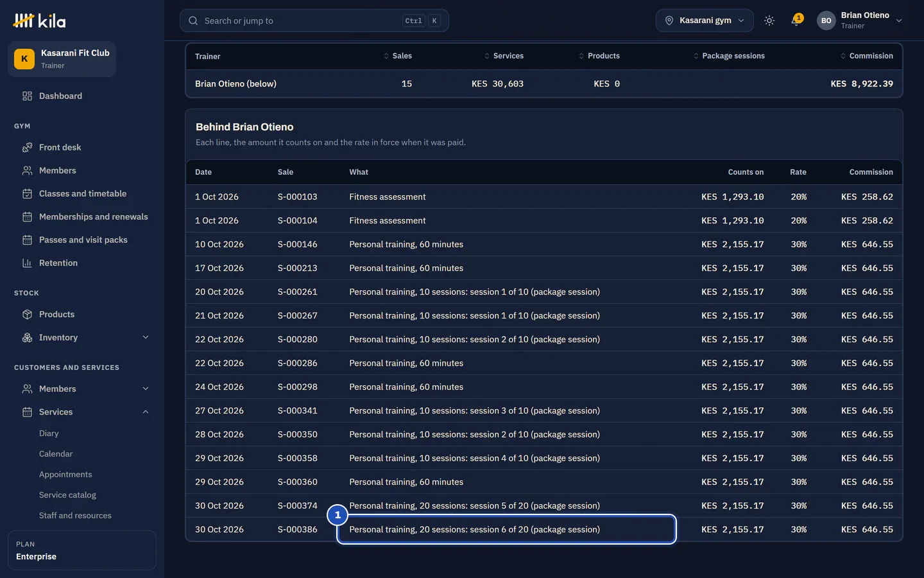Viewport: 924px width, 578px height.
Task: Click the KES 8,922.39 commission total
Action: click(x=862, y=83)
